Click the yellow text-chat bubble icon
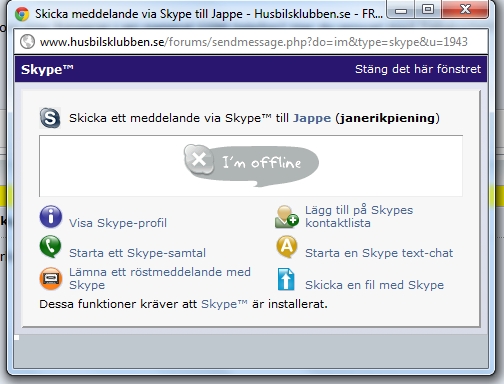504x384 pixels. [287, 247]
